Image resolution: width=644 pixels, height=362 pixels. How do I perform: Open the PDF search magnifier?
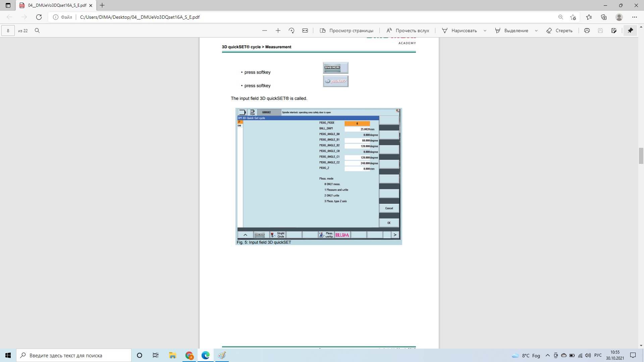coord(37,31)
